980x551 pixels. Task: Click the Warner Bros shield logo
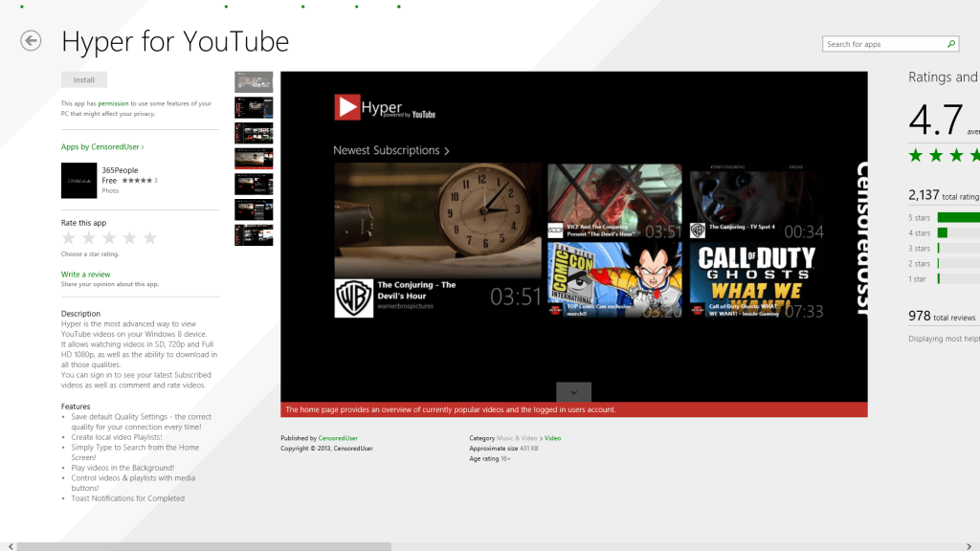point(354,298)
